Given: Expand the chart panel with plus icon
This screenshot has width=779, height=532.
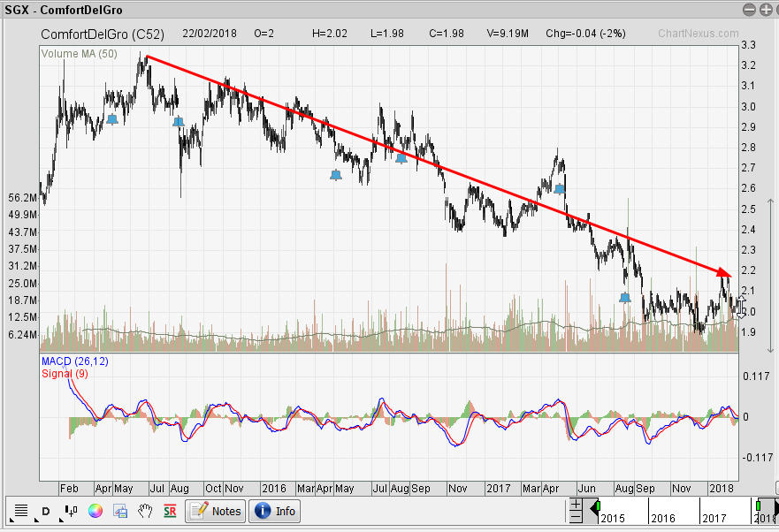Looking at the screenshot, I should (766, 10).
